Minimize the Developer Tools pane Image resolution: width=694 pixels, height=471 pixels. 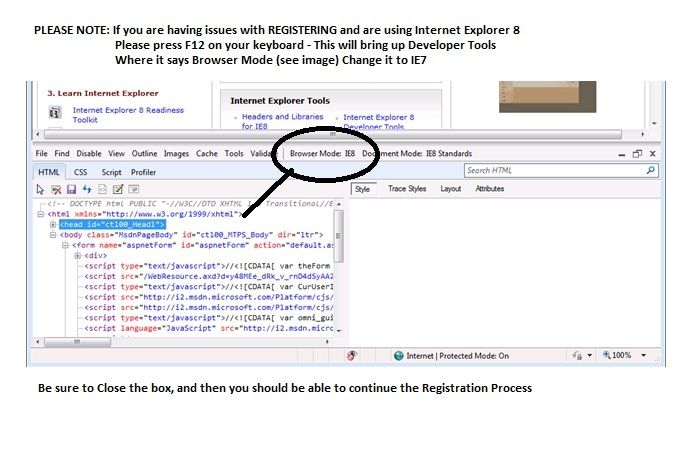(622, 154)
